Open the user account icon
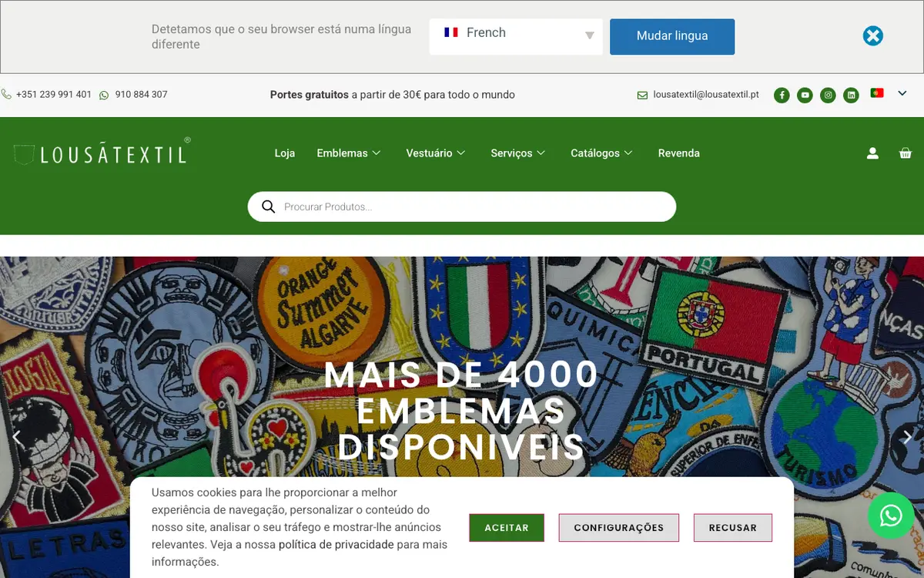The width and height of the screenshot is (924, 578). click(x=872, y=153)
